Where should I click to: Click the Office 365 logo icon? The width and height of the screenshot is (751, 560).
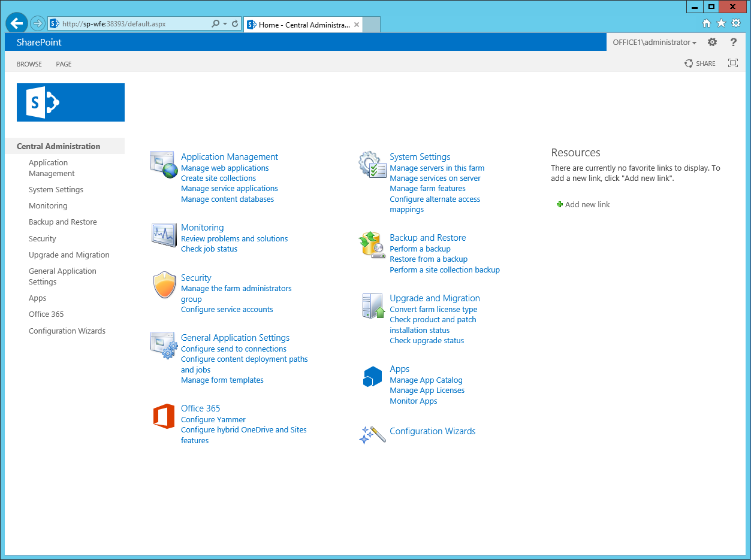pyautogui.click(x=164, y=416)
